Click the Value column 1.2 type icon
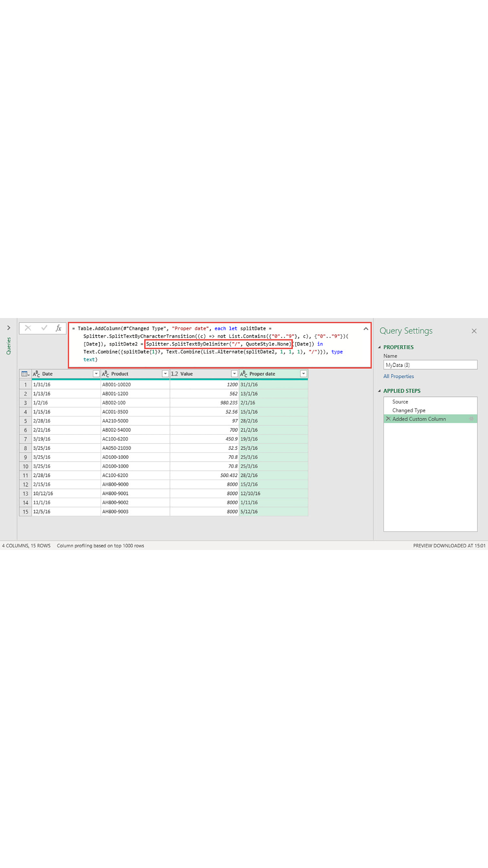The width and height of the screenshot is (488, 868). pyautogui.click(x=174, y=374)
